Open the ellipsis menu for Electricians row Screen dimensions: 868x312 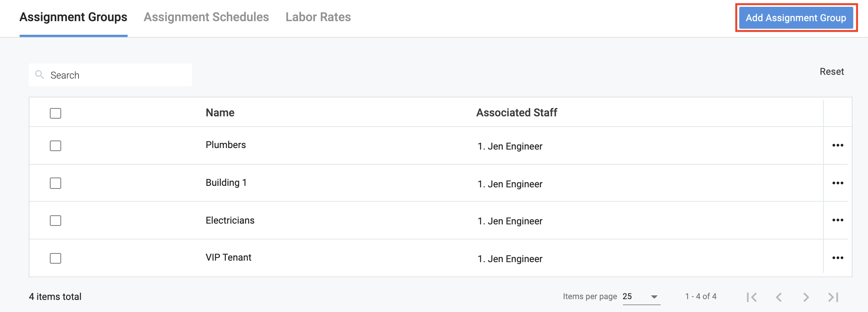[x=837, y=220]
